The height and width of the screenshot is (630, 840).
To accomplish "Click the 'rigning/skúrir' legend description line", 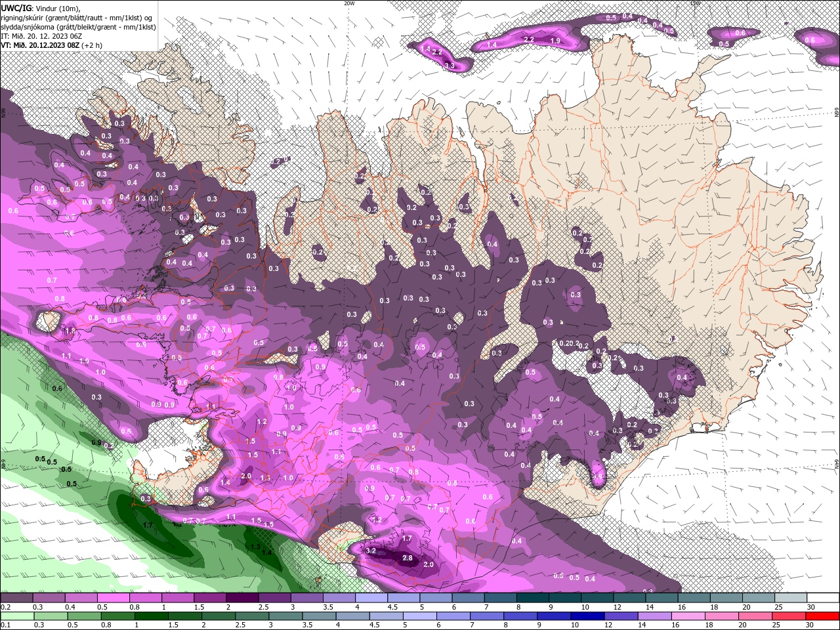I will (78, 17).
